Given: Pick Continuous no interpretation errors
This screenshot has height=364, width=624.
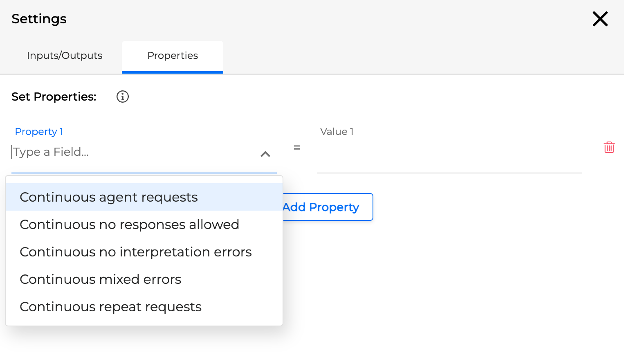Looking at the screenshot, I should pyautogui.click(x=136, y=252).
